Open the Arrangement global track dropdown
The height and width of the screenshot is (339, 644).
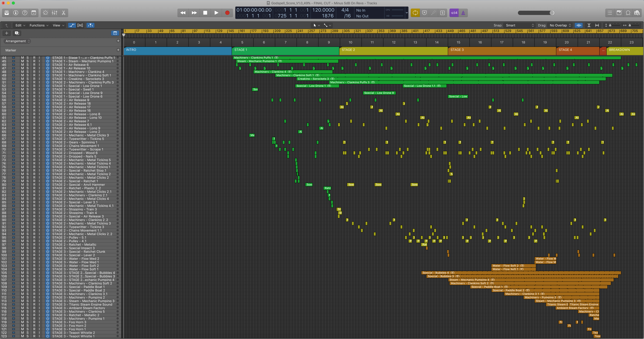[x=17, y=41]
